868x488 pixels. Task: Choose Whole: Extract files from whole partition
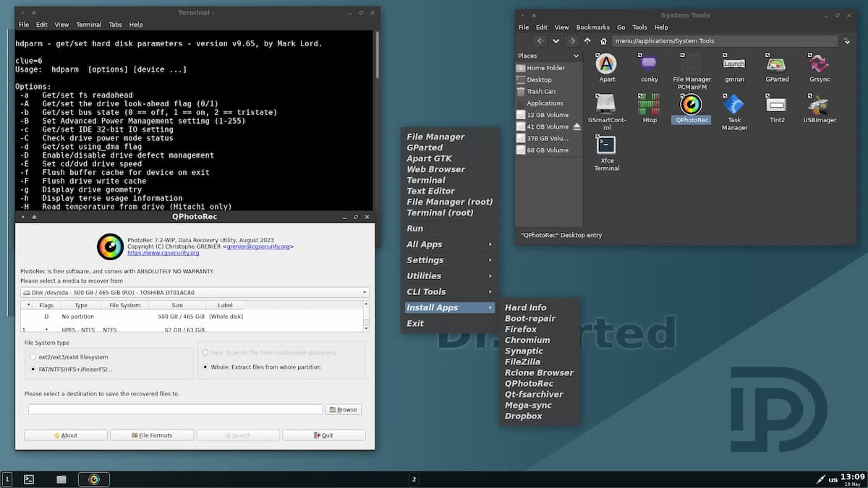(x=205, y=367)
